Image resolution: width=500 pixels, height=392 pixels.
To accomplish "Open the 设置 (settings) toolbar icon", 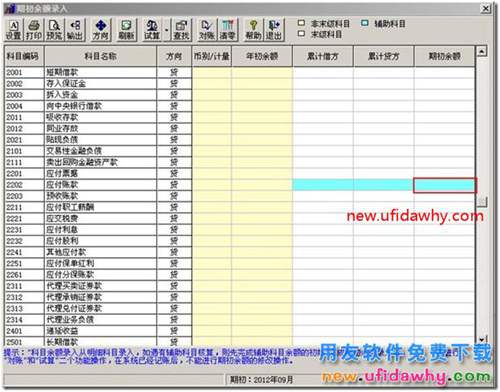I will click(x=14, y=30).
